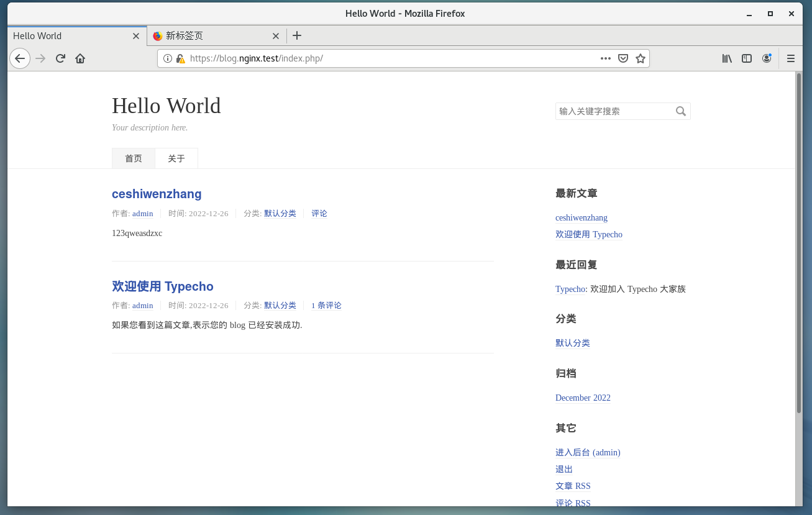
Task: Open the 文章 RSS feed link
Action: [x=573, y=486]
